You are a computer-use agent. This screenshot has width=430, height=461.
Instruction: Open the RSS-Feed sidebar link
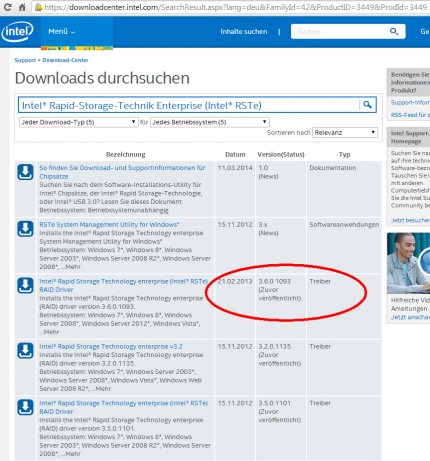coord(410,115)
